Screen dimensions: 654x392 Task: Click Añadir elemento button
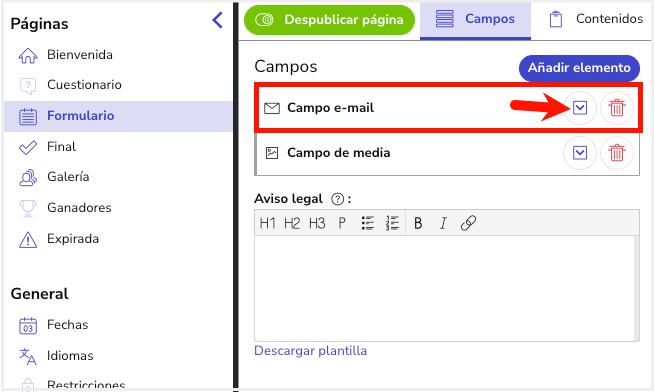(x=579, y=68)
